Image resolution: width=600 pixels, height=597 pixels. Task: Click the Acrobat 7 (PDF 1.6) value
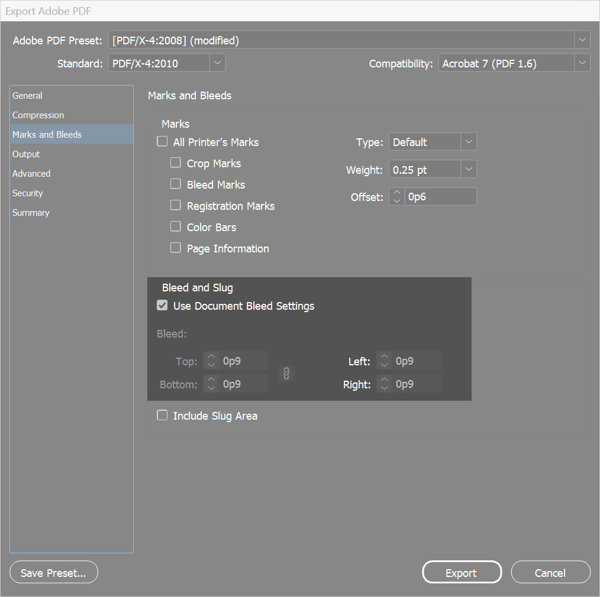(489, 64)
